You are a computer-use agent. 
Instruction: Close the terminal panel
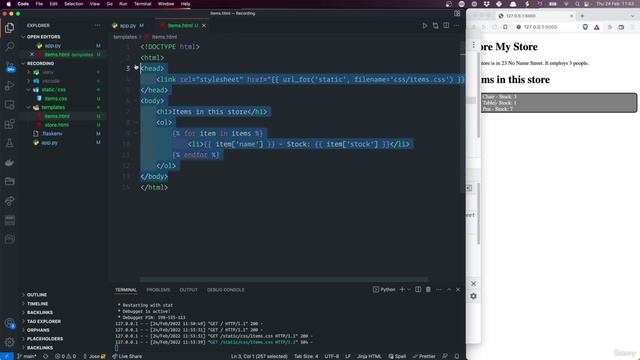point(458,289)
